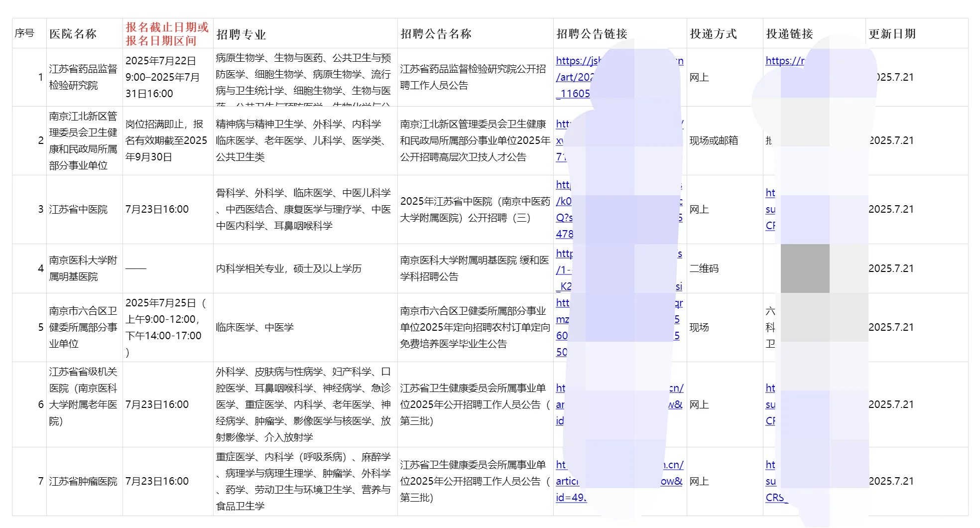980x528 pixels.
Task: Open announcement link for 南京江北新区 row
Action: click(619, 140)
